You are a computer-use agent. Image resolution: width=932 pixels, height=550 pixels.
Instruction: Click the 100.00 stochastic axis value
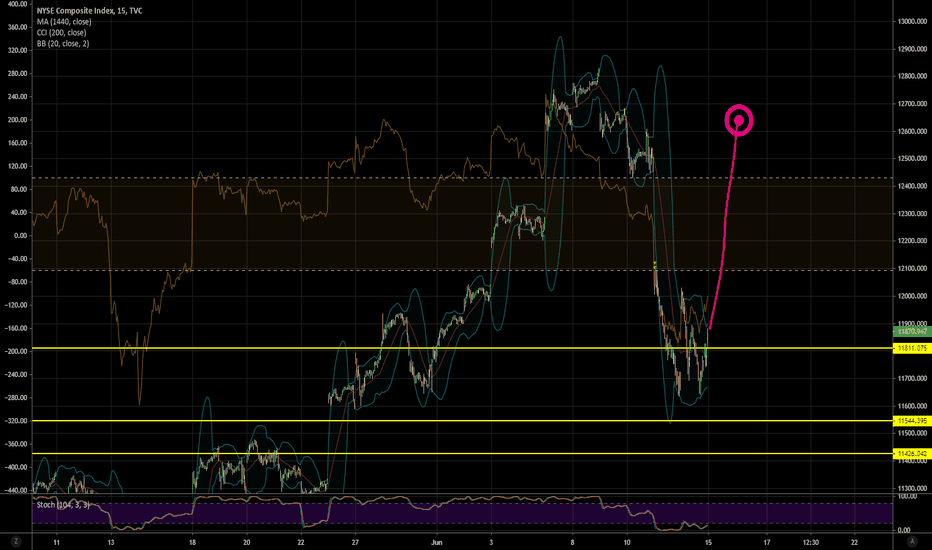(907, 496)
